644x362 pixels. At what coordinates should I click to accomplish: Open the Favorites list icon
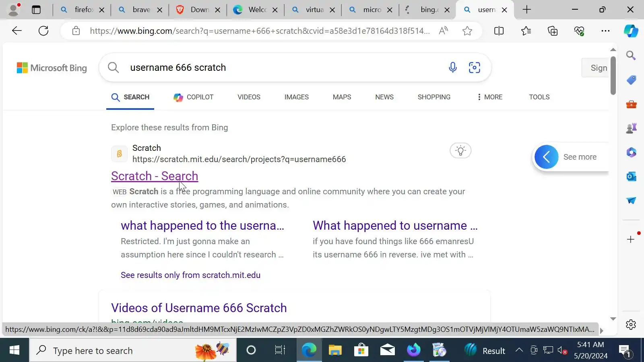pos(526,31)
